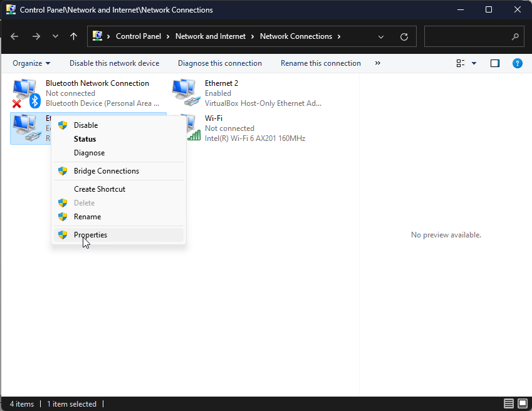This screenshot has width=532, height=411.
Task: Click the Back navigation arrow
Action: tap(14, 36)
